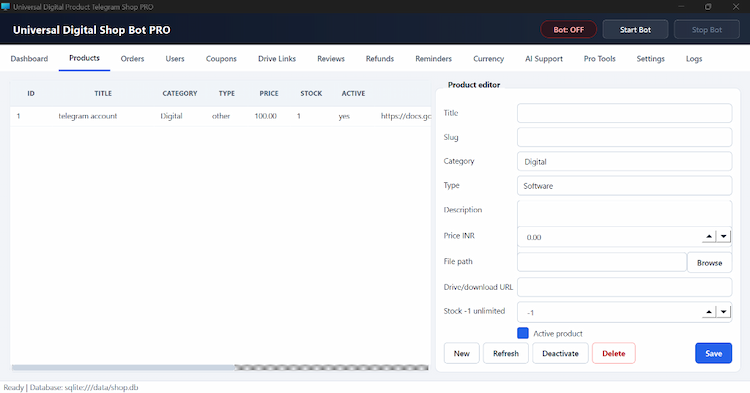Open the Reviews tab

(x=331, y=59)
